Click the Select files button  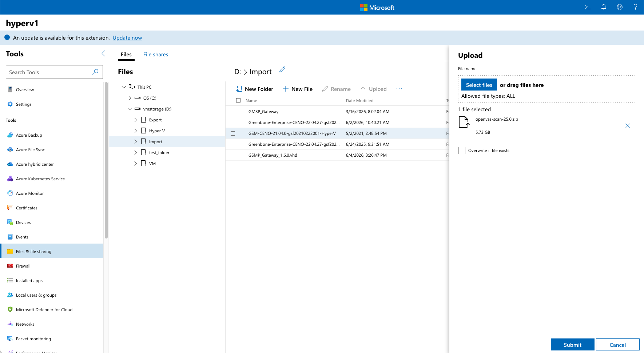point(479,85)
